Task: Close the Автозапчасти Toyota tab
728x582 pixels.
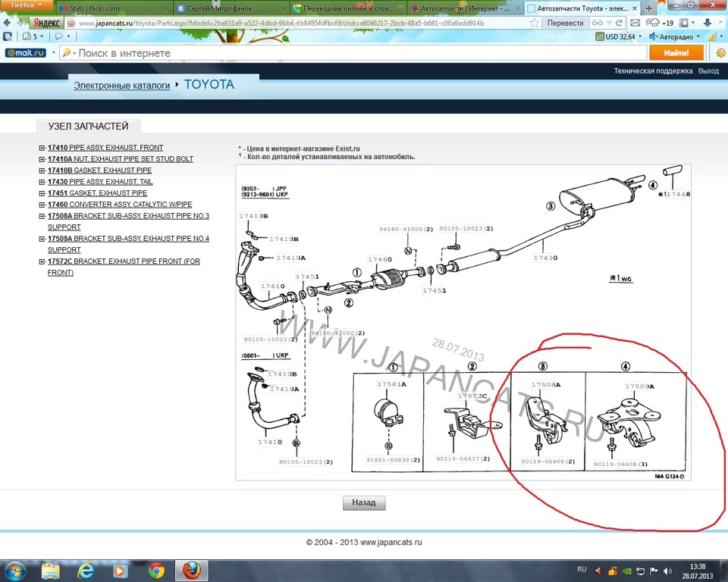Action: pyautogui.click(x=635, y=8)
